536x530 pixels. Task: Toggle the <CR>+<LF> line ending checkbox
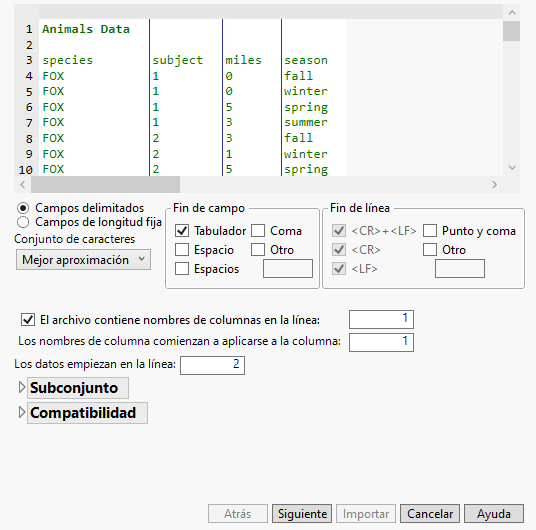(x=339, y=231)
